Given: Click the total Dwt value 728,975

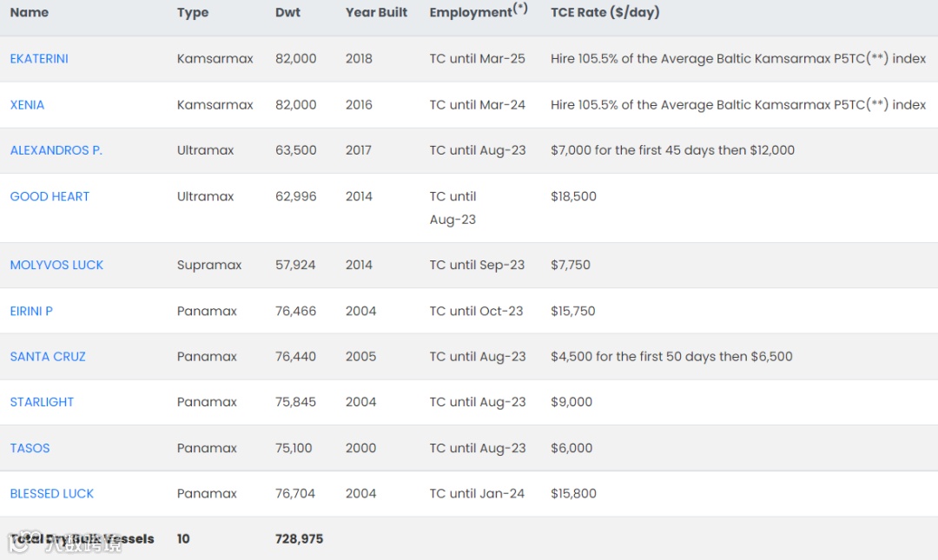Looking at the screenshot, I should click(299, 539).
